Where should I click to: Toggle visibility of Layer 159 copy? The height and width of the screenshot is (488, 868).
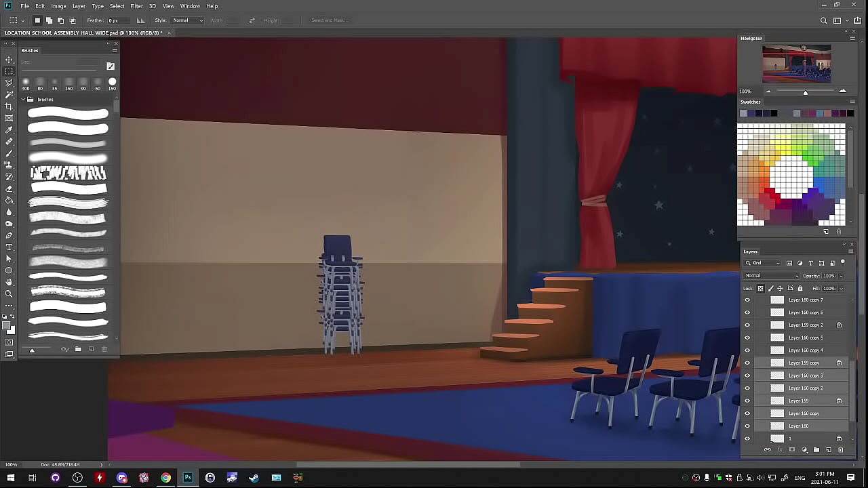(x=747, y=363)
